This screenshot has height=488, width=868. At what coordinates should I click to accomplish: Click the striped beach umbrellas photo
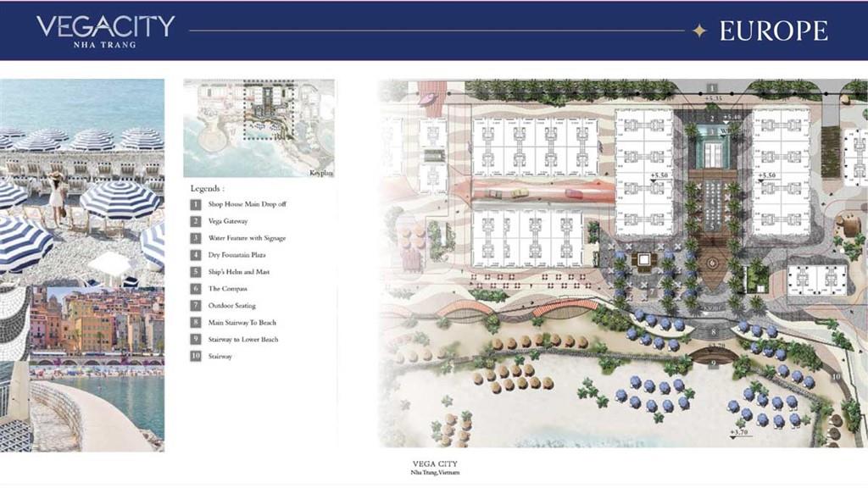tap(82, 183)
